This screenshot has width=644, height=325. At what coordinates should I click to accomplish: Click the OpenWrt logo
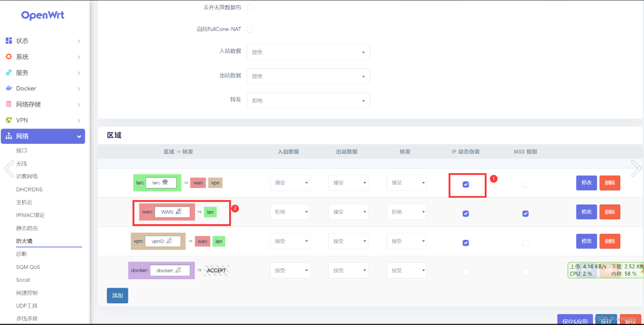pos(43,15)
